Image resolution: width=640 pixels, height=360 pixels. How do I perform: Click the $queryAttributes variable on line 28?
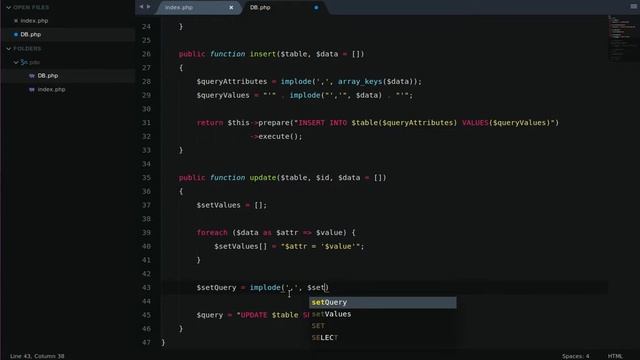(231, 82)
